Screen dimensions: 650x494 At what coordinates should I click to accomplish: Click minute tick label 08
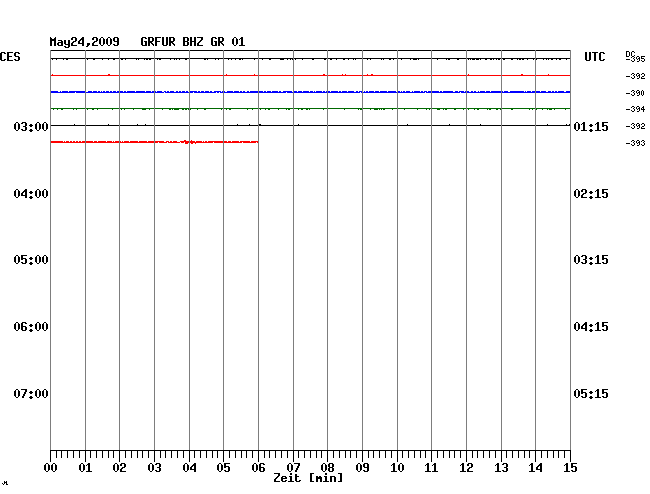327,468
